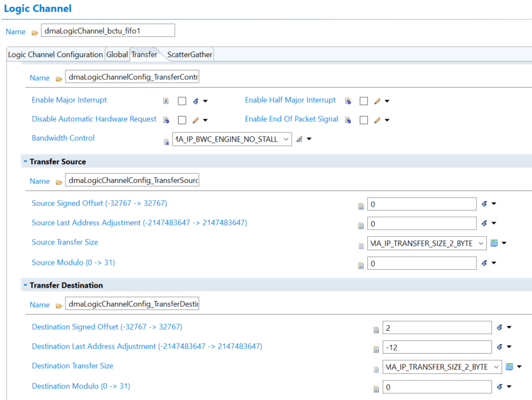Open the Bandwidth Control dropdown
The height and width of the screenshot is (400, 532).
(x=285, y=139)
